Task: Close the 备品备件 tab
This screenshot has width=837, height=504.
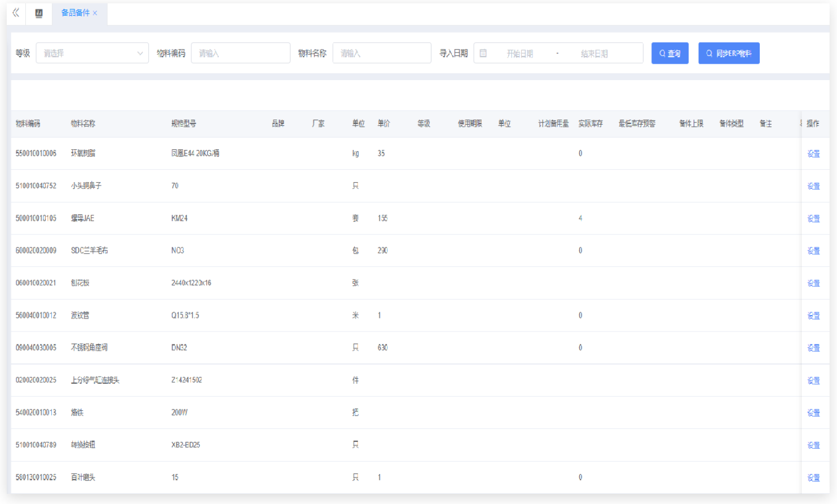Action: pyautogui.click(x=95, y=13)
